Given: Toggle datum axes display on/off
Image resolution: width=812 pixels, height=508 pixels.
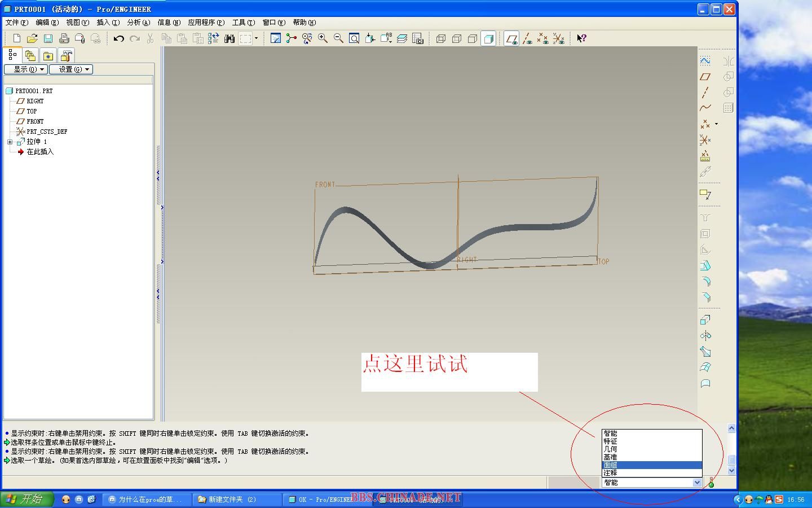Looking at the screenshot, I should pyautogui.click(x=527, y=38).
